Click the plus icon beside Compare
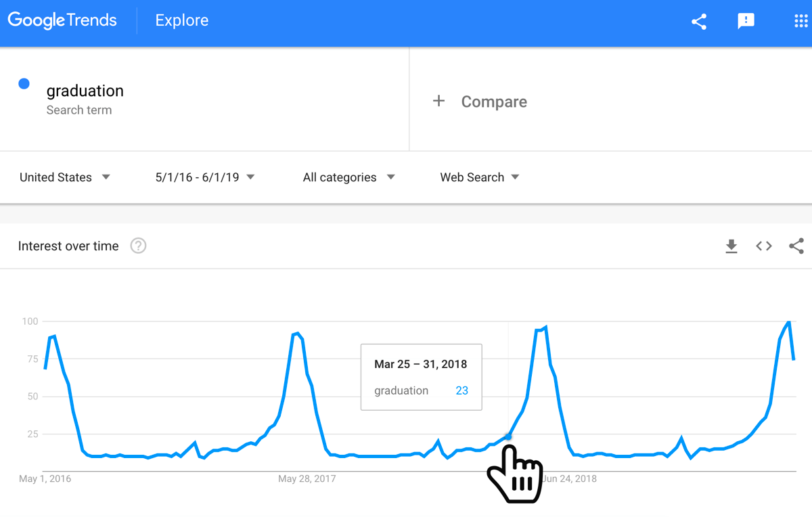812x517 pixels. pyautogui.click(x=439, y=102)
